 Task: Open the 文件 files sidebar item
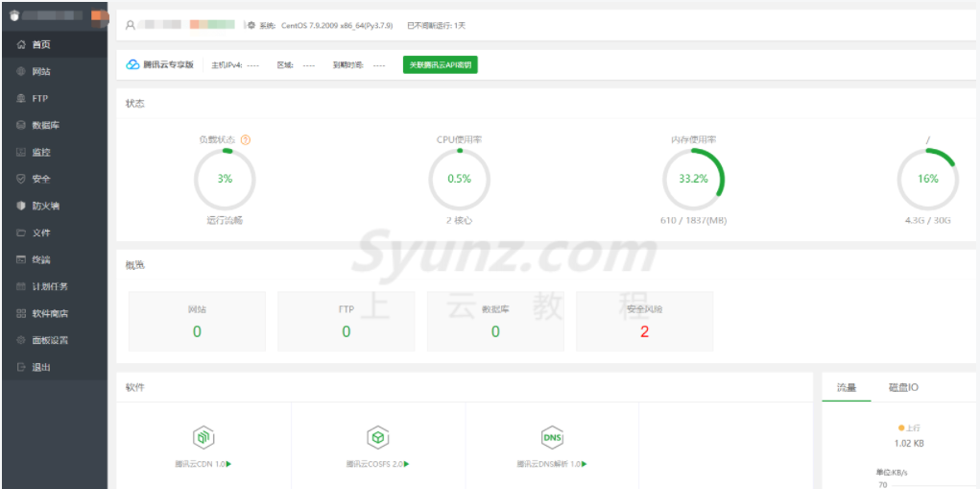tap(54, 232)
